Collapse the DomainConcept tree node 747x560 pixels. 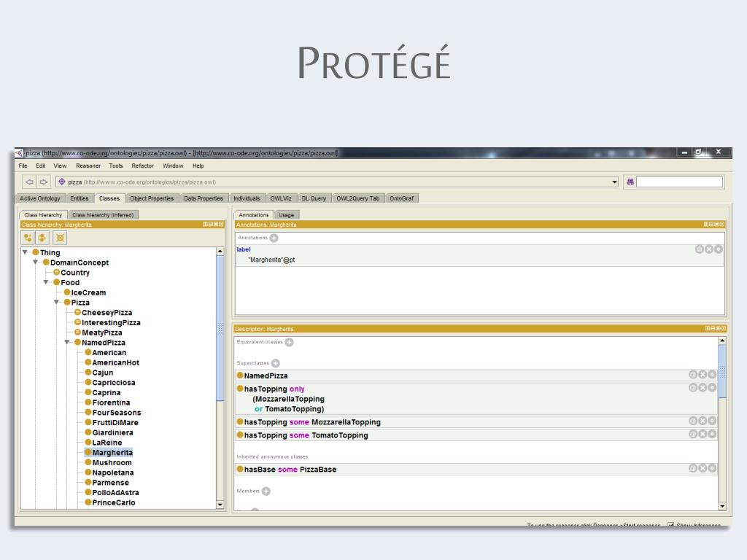tap(35, 262)
